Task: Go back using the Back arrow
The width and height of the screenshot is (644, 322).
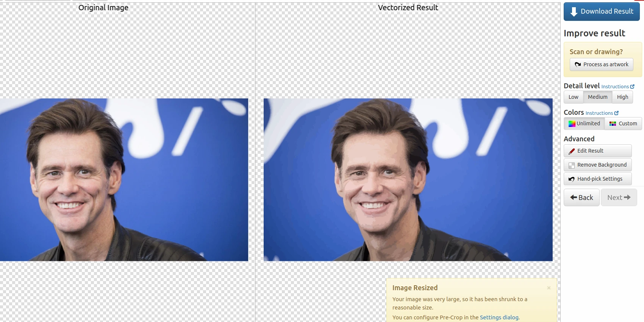Action: tap(574, 197)
